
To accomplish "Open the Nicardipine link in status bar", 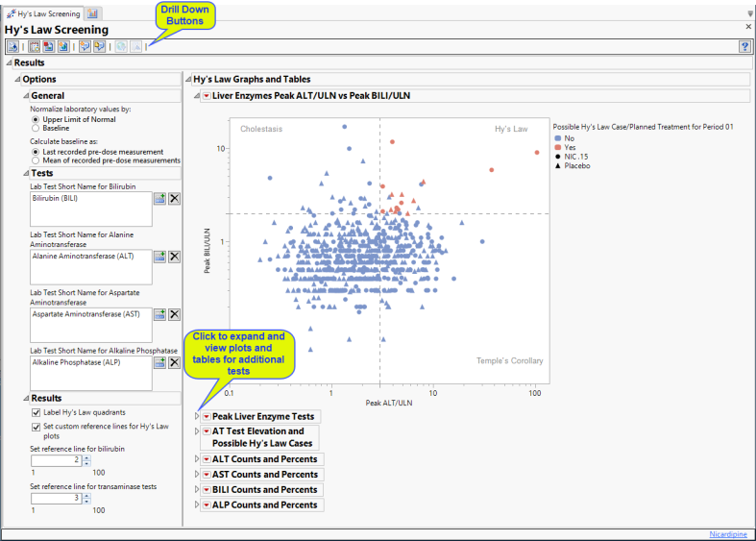I will 728,534.
